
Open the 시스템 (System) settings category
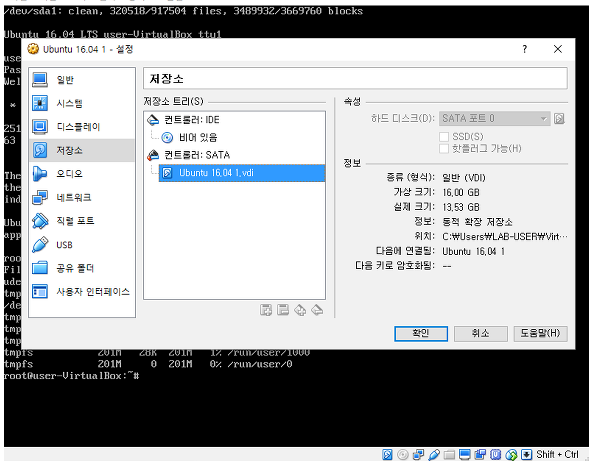82,103
